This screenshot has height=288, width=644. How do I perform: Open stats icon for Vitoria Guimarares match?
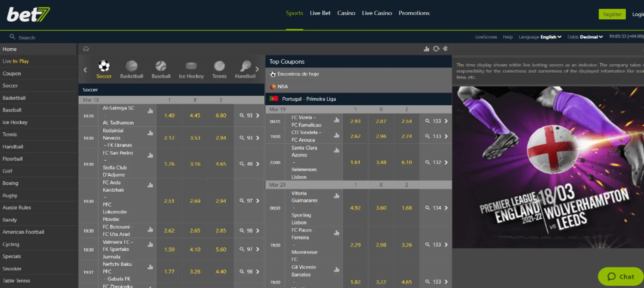pos(337,196)
